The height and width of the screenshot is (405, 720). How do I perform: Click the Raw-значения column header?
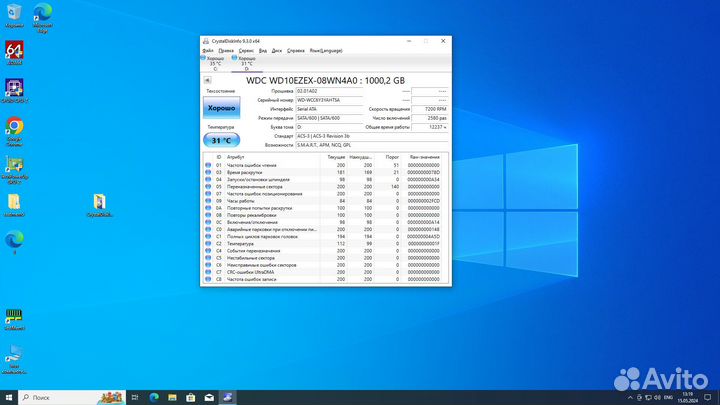point(424,157)
